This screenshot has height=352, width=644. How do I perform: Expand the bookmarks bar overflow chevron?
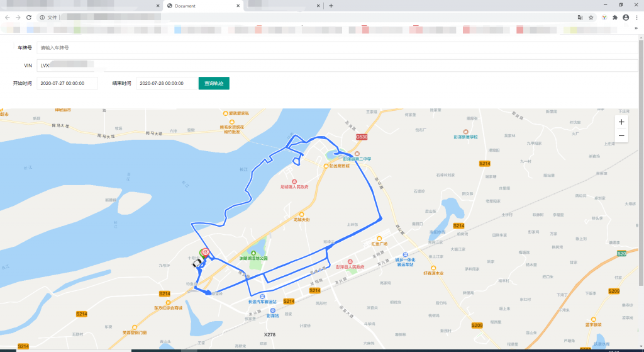click(x=636, y=30)
